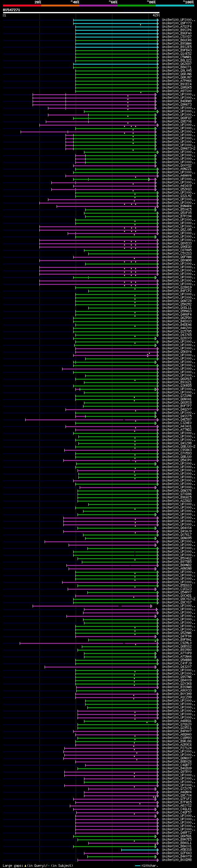Click the UniRef100_B8AIT1 entry
Screen dimensions: 197x868
(x=176, y=67)
